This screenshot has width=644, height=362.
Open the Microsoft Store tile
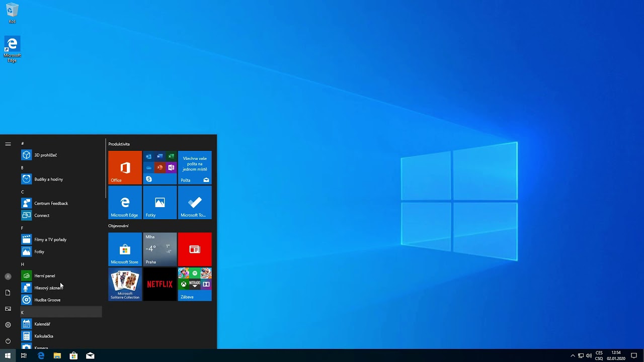point(125,249)
